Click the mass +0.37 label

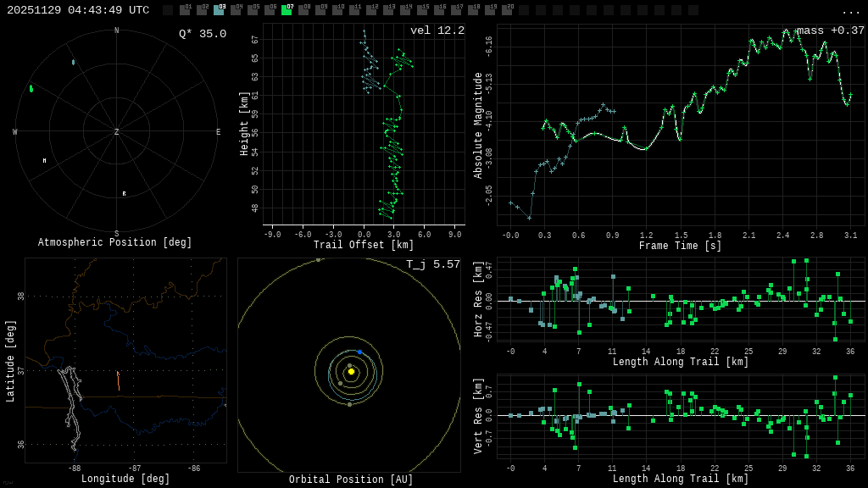click(x=830, y=30)
